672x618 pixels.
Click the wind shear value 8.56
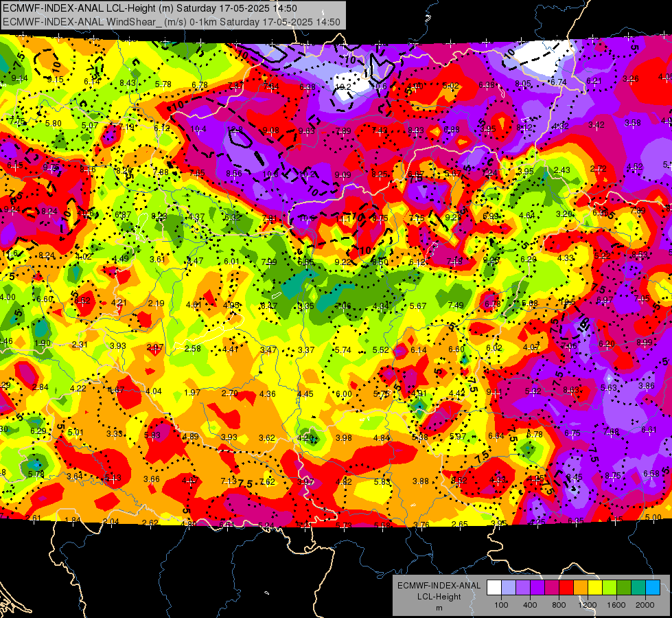[x=234, y=173]
